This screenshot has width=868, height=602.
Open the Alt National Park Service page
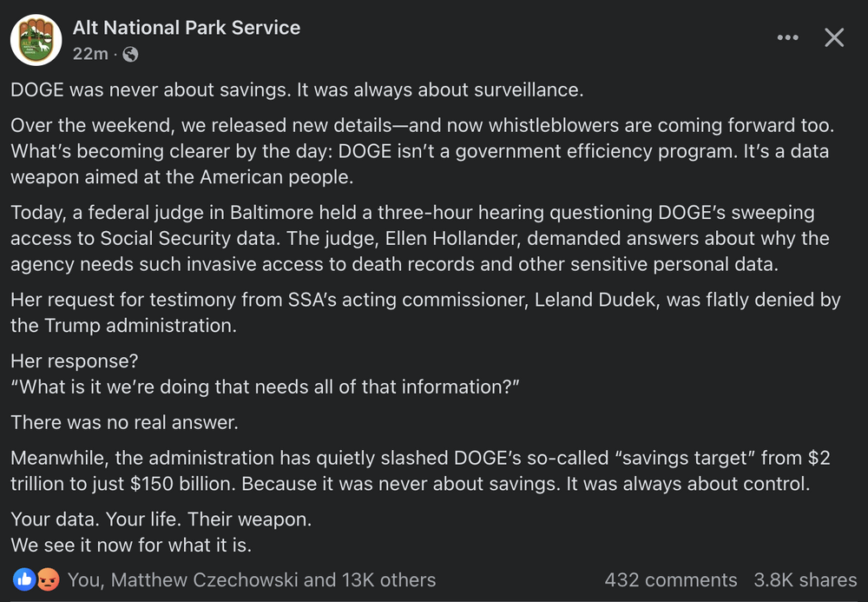click(x=186, y=27)
